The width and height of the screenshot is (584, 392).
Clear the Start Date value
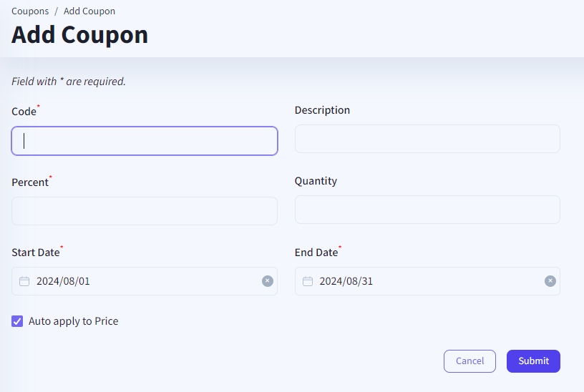pyautogui.click(x=268, y=281)
